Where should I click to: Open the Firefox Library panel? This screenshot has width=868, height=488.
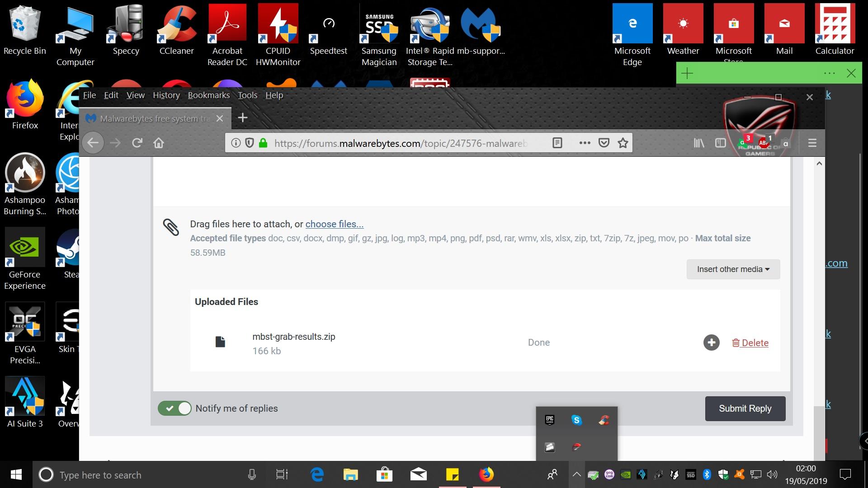point(698,143)
